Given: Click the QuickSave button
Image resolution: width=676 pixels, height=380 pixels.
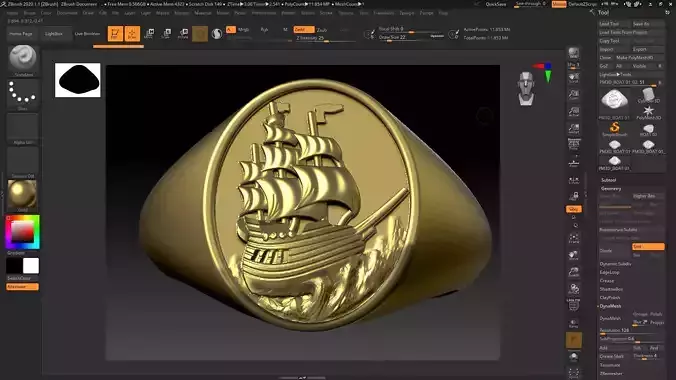Looking at the screenshot, I should pos(496,4).
